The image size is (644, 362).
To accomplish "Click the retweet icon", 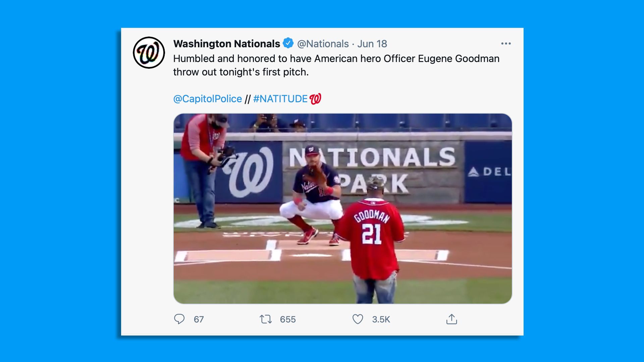I will [267, 319].
